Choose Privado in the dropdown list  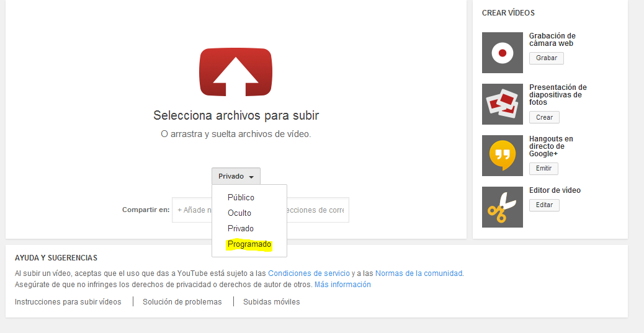241,229
